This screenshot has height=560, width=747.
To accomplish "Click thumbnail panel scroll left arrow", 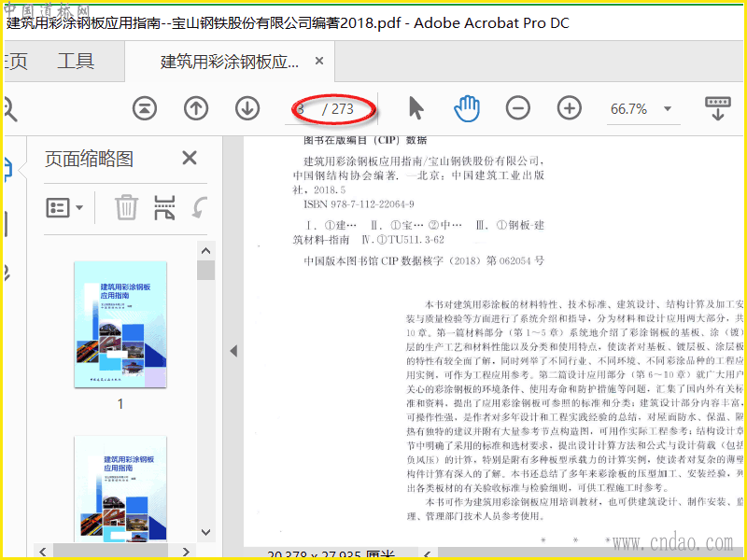I will tap(43, 552).
